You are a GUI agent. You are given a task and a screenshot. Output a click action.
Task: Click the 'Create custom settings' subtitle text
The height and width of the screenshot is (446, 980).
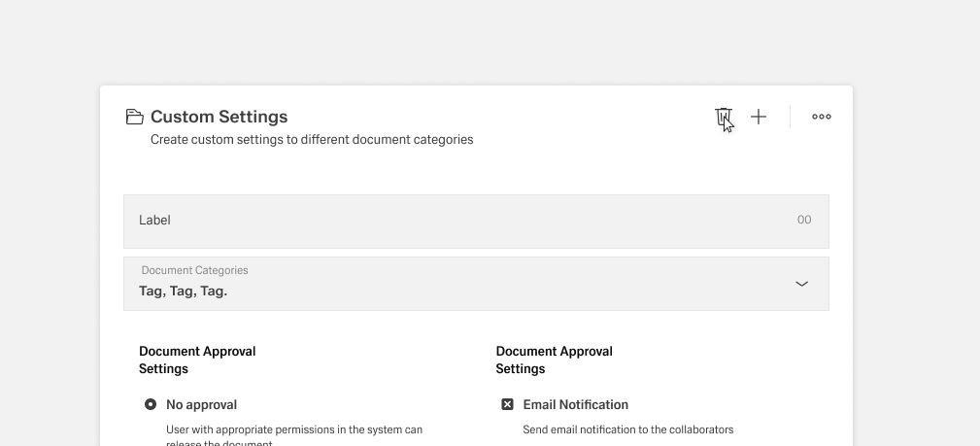(312, 140)
